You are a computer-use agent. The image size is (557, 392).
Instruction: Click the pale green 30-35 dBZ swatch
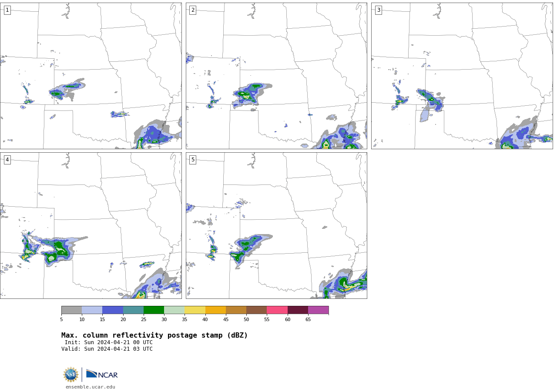174,310
